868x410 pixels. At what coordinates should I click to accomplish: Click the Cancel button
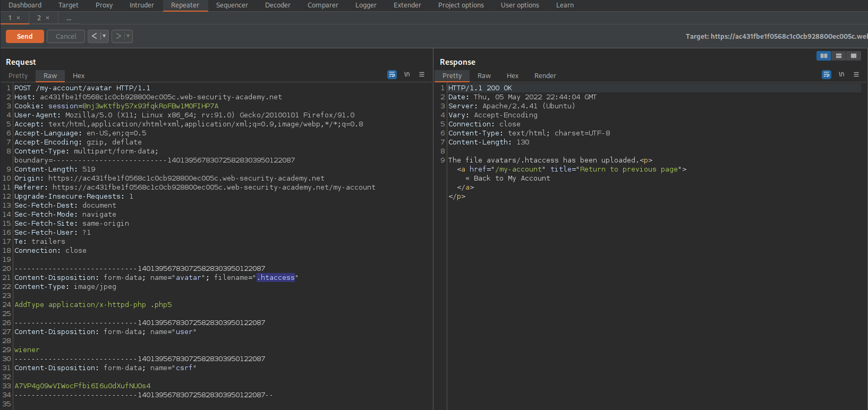[66, 36]
